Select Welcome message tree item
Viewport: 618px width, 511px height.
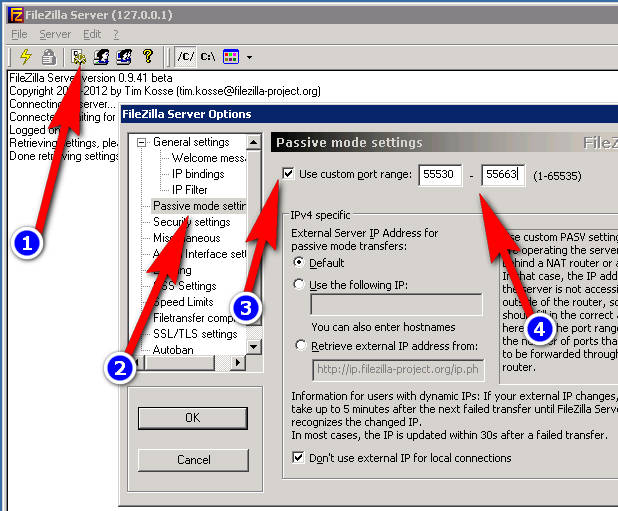tap(209, 158)
